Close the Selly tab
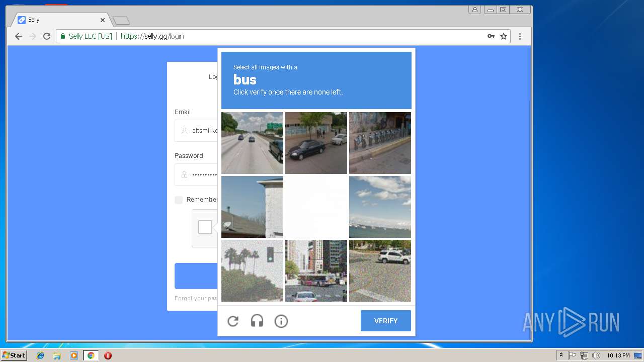The height and width of the screenshot is (362, 644). tap(103, 20)
